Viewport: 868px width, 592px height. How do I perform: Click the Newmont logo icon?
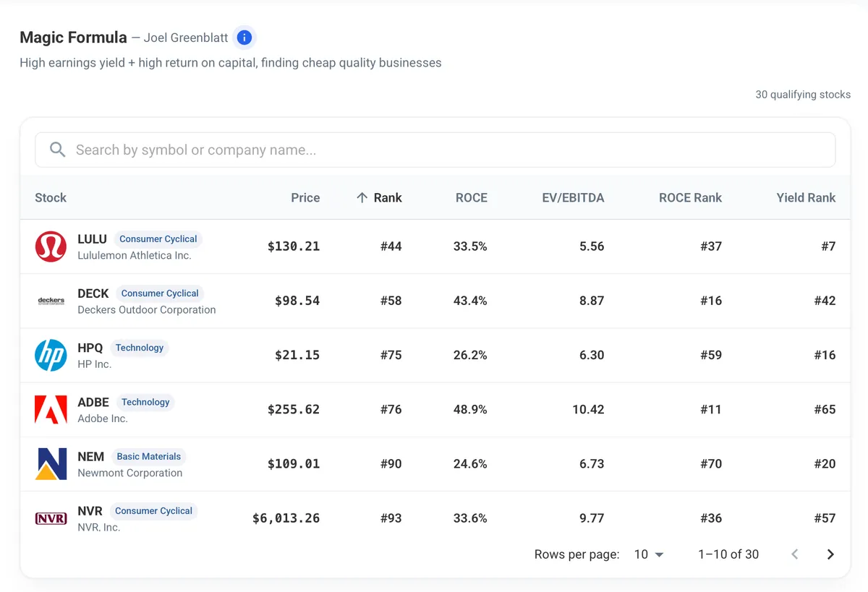tap(51, 464)
